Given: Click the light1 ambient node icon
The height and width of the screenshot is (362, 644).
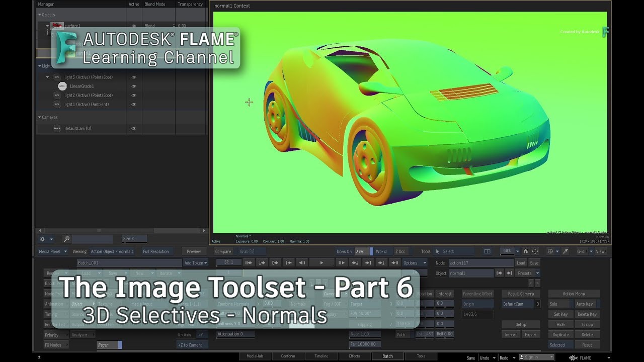Looking at the screenshot, I should coord(57,104).
